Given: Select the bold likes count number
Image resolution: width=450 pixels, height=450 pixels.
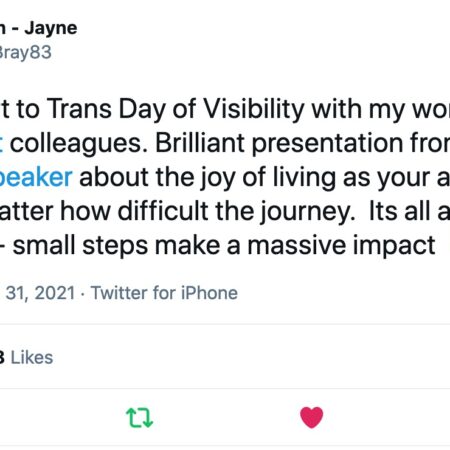Looking at the screenshot, I should coord(2,358).
